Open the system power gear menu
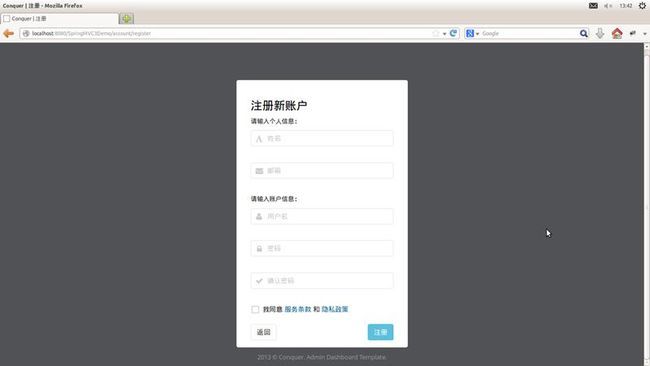Image resolution: width=650 pixels, height=366 pixels. (x=642, y=6)
